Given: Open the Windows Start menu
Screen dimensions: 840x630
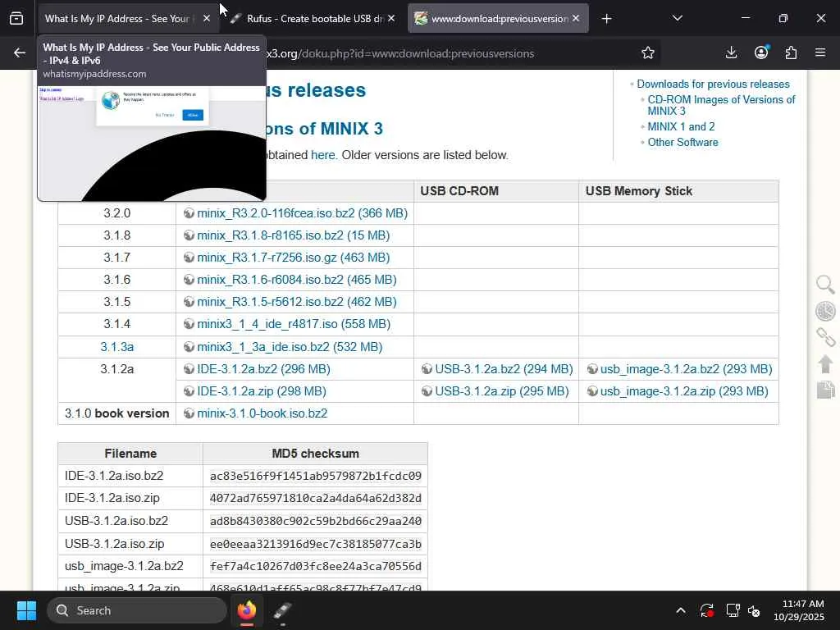Looking at the screenshot, I should tap(26, 610).
